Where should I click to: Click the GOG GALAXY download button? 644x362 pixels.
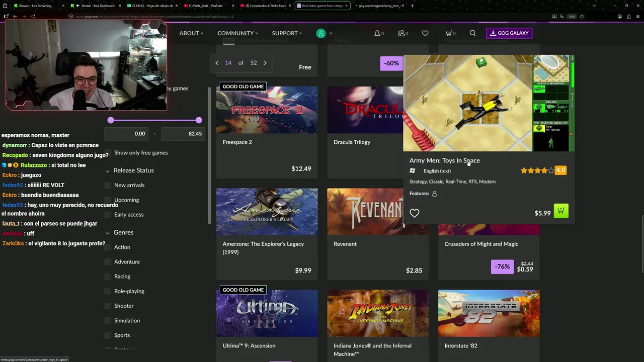pyautogui.click(x=509, y=33)
